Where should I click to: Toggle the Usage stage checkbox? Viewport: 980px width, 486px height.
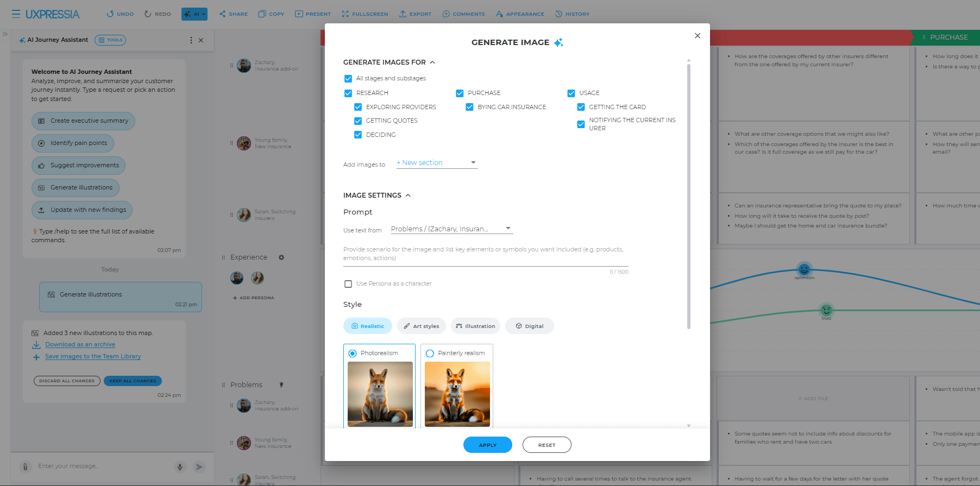571,93
